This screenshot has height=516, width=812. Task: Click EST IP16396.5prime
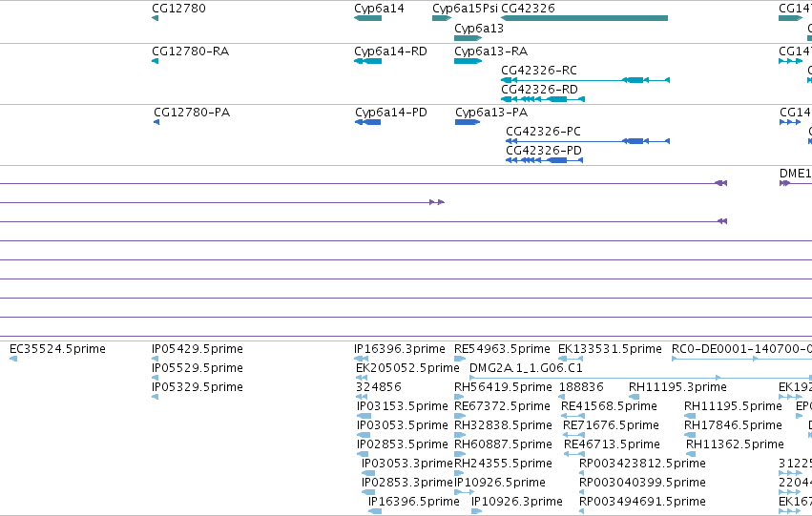click(x=414, y=502)
